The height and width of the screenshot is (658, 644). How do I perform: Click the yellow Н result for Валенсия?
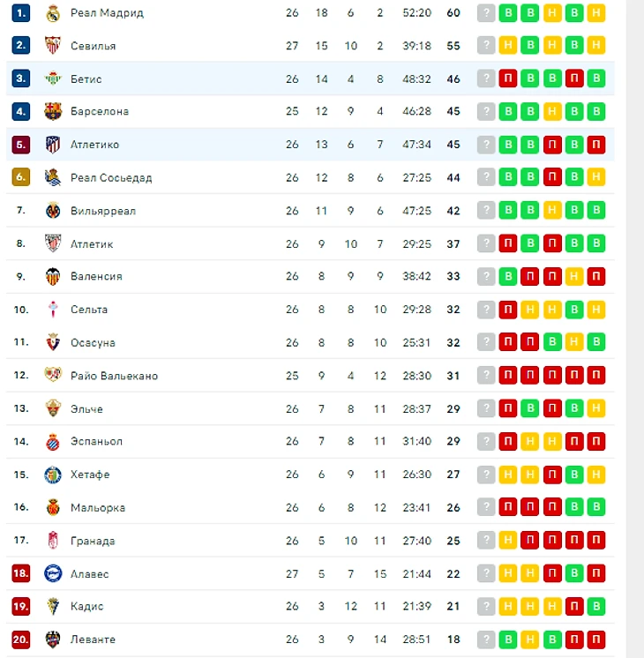point(574,276)
